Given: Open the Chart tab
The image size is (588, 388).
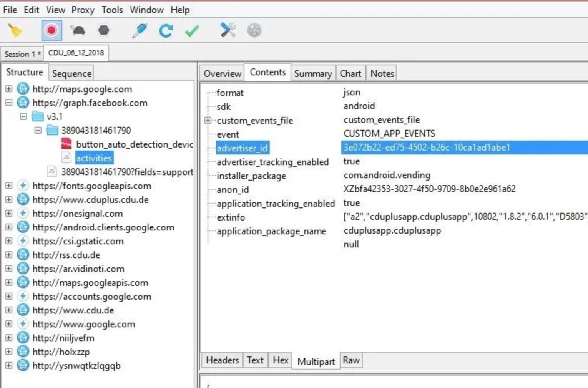Looking at the screenshot, I should tap(350, 73).
